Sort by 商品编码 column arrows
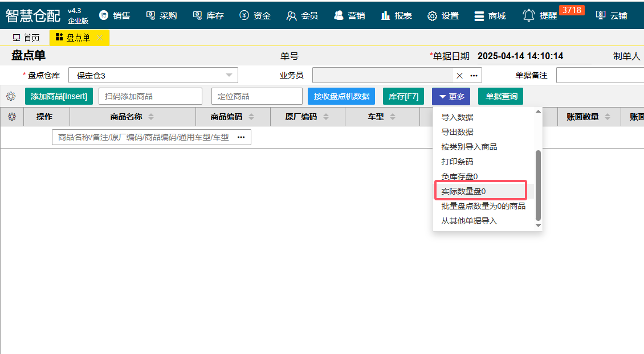Screen dimensions: 644x354 click(x=251, y=117)
